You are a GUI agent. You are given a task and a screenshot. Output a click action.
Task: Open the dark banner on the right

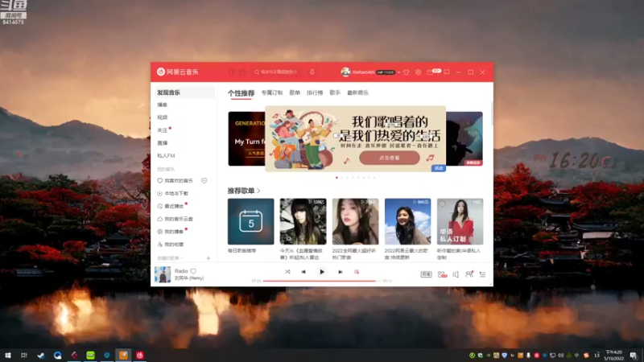[x=464, y=138]
